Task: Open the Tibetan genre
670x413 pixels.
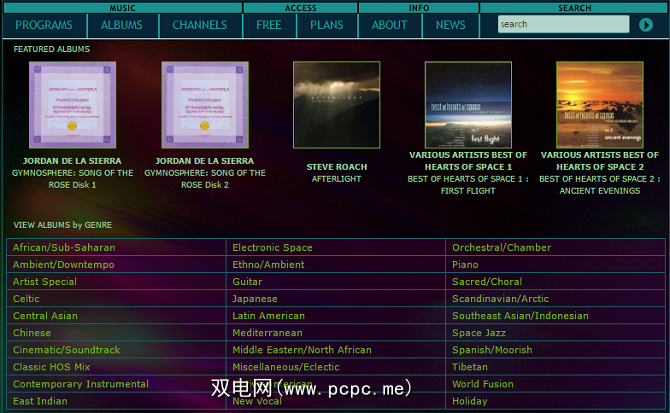Action: [470, 367]
